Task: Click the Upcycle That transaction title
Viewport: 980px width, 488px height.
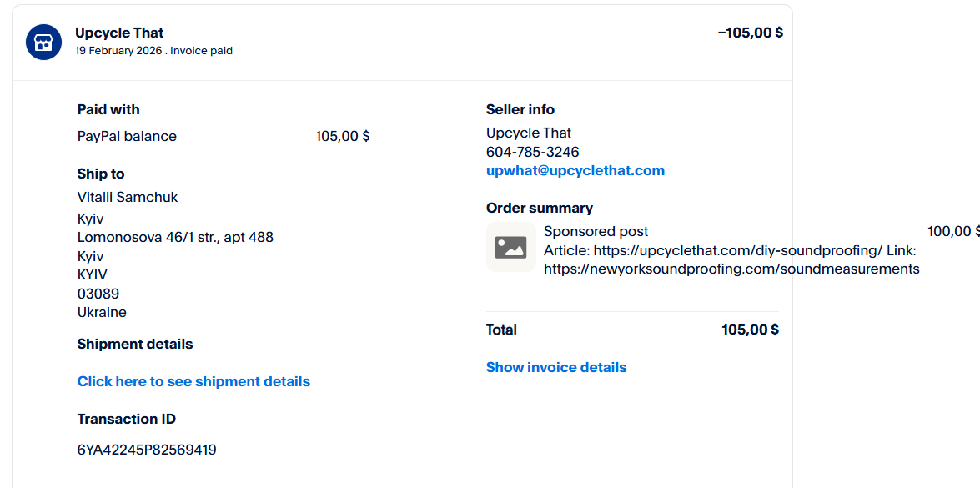Action: click(119, 33)
